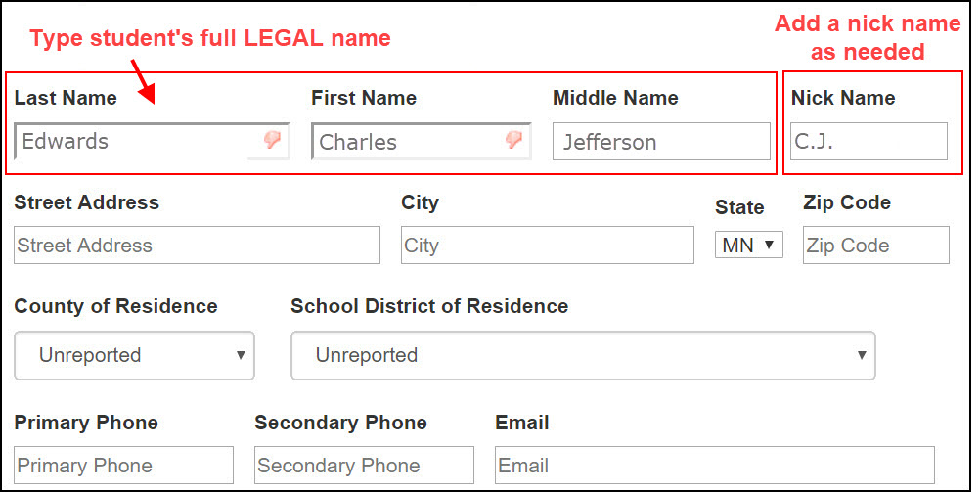Click the bold Last Name label
The image size is (980, 492).
(66, 98)
